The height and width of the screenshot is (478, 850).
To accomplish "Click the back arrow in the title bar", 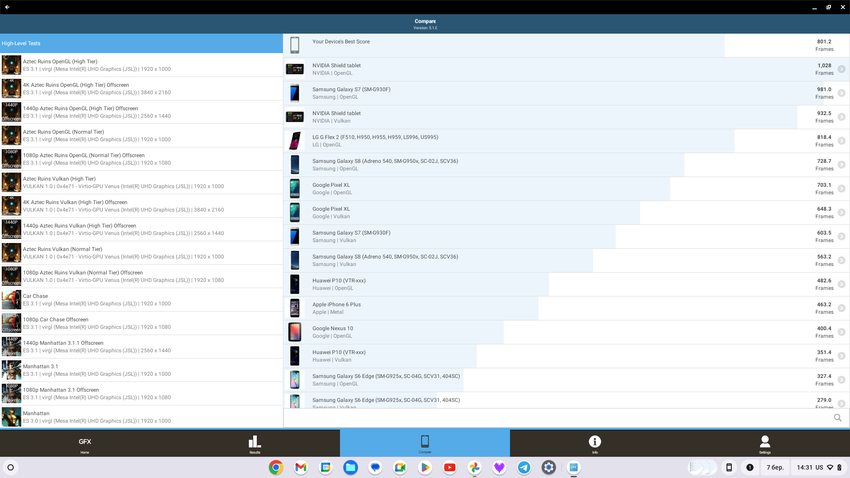I will (7, 7).
